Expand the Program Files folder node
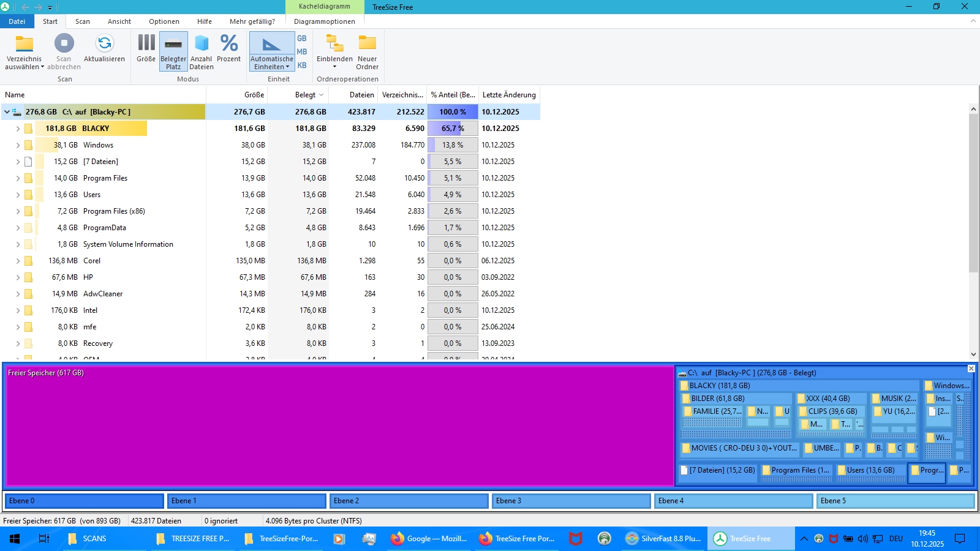This screenshot has height=551, width=980. point(18,178)
